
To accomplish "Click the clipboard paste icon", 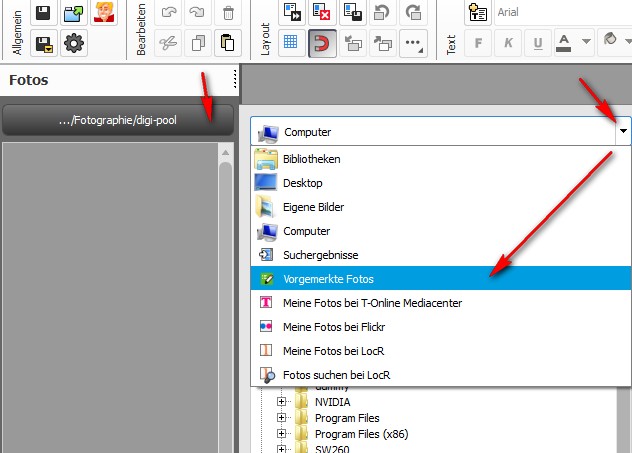I will point(228,43).
